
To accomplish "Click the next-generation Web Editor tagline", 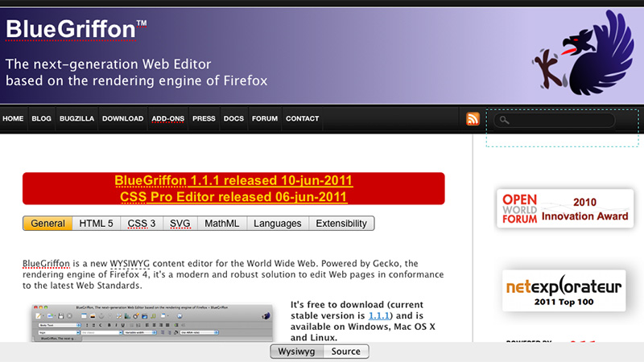I will coord(136,72).
